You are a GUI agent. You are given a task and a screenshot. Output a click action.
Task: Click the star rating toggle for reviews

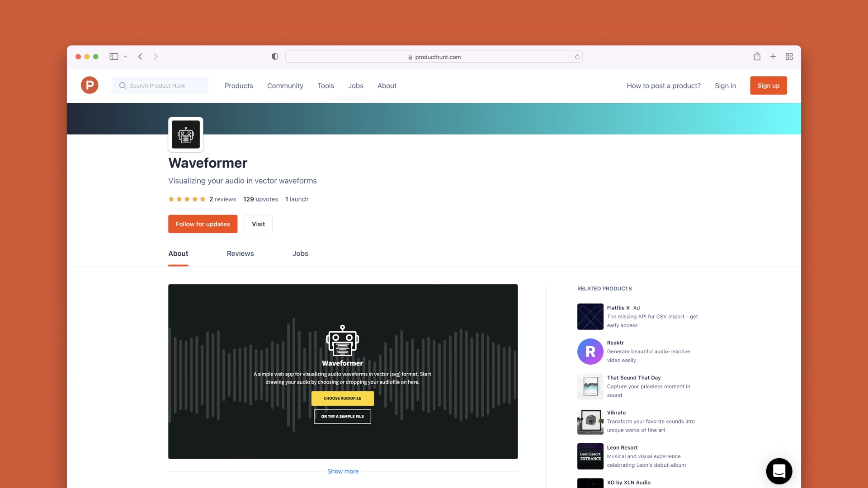click(x=187, y=198)
